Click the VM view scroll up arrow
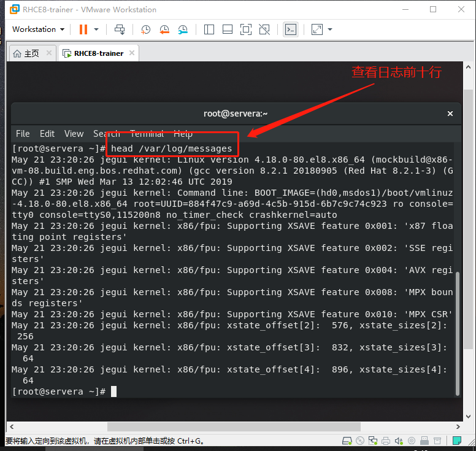The height and width of the screenshot is (451, 476). click(469, 67)
